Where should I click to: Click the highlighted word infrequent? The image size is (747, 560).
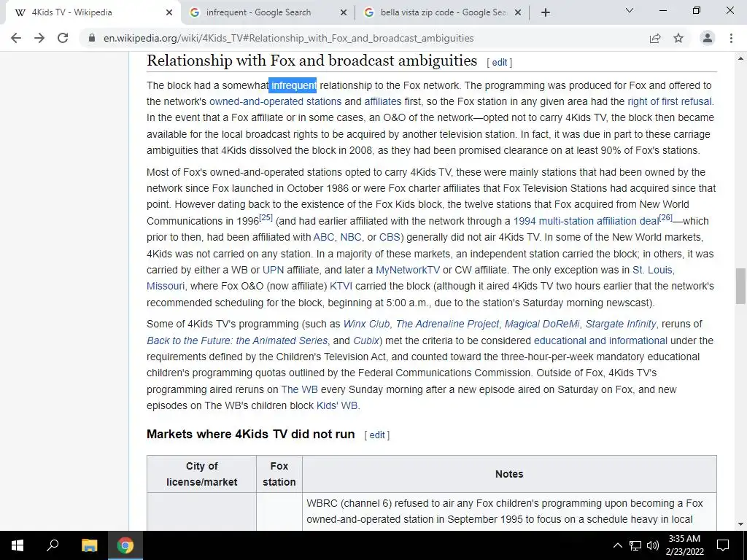(293, 85)
